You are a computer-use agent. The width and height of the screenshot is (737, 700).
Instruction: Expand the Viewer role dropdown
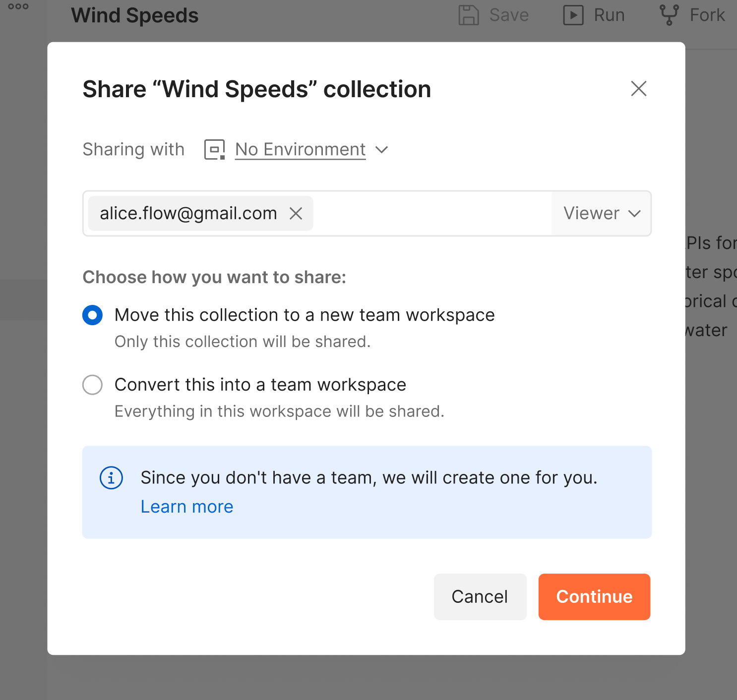[x=601, y=214]
